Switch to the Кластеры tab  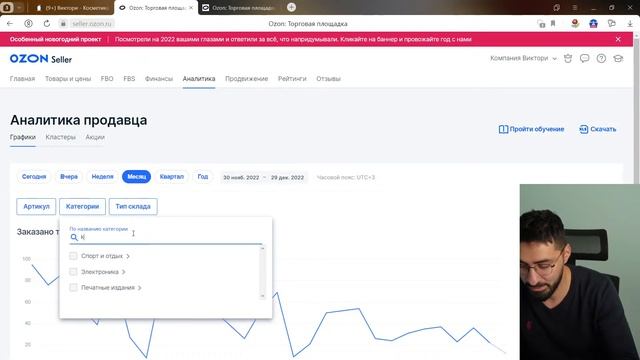(60, 137)
